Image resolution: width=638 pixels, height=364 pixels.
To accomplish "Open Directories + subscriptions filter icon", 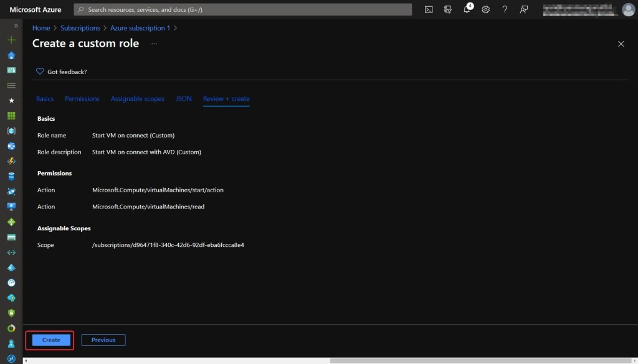I will [x=447, y=10].
